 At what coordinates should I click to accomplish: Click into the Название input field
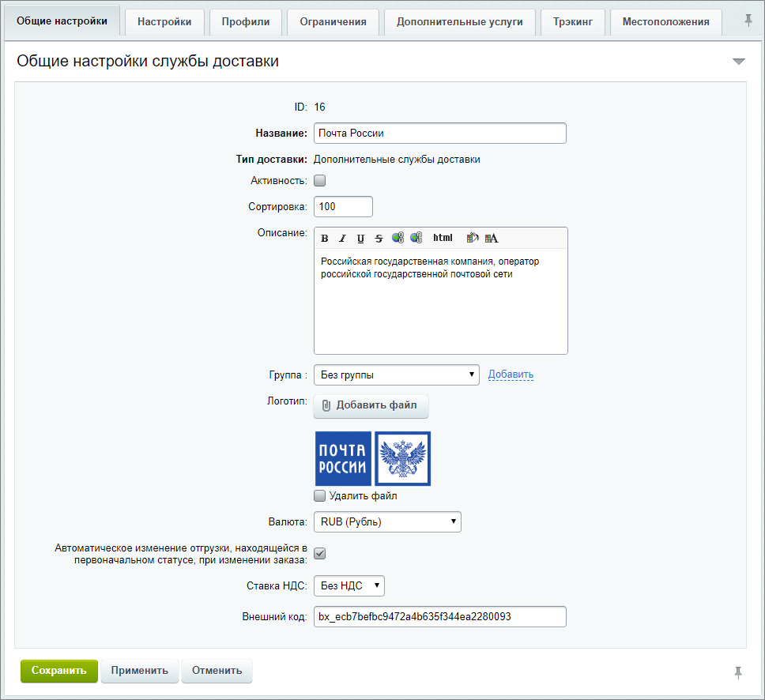(x=439, y=134)
